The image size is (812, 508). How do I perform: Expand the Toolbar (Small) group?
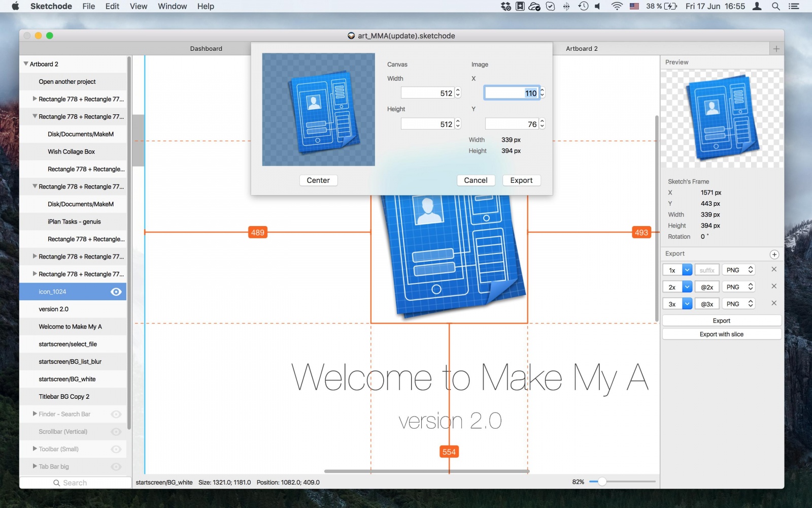(x=35, y=449)
